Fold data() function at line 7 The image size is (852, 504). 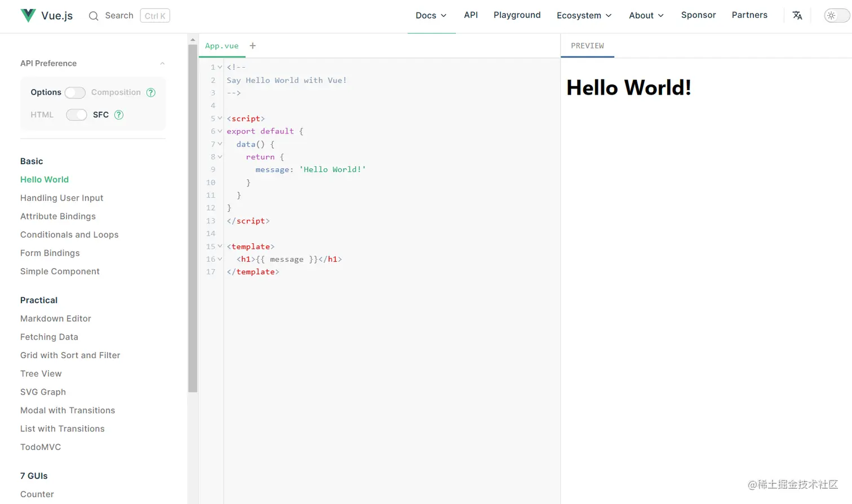point(220,144)
